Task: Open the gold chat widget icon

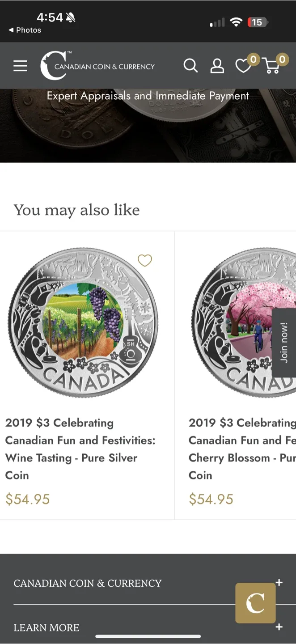Action: click(x=255, y=603)
